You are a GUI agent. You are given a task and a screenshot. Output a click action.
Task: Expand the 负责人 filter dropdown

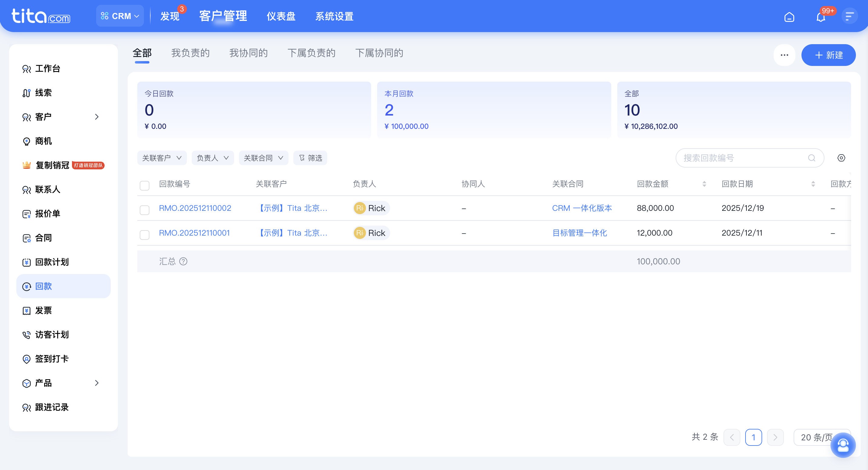tap(213, 158)
